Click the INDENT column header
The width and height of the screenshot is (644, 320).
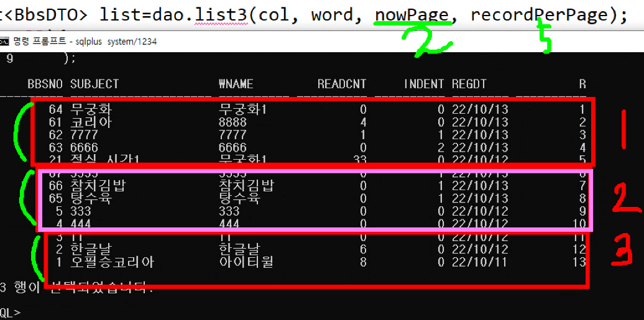[424, 84]
